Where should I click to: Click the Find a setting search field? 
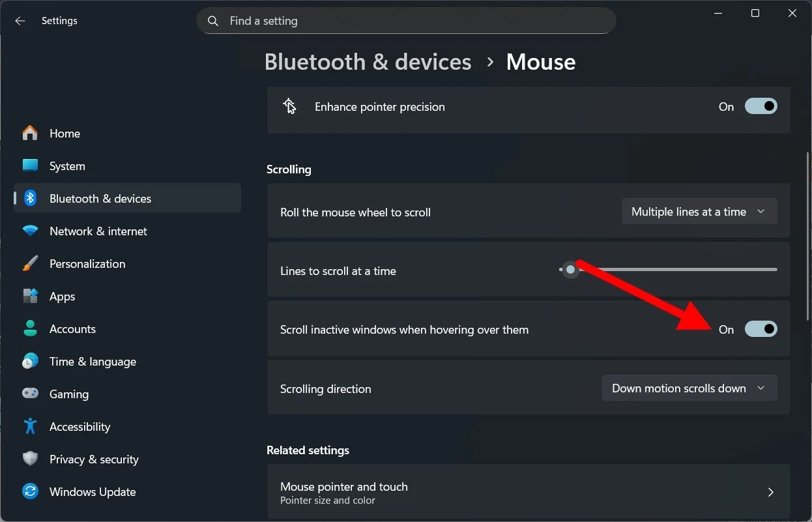406,20
